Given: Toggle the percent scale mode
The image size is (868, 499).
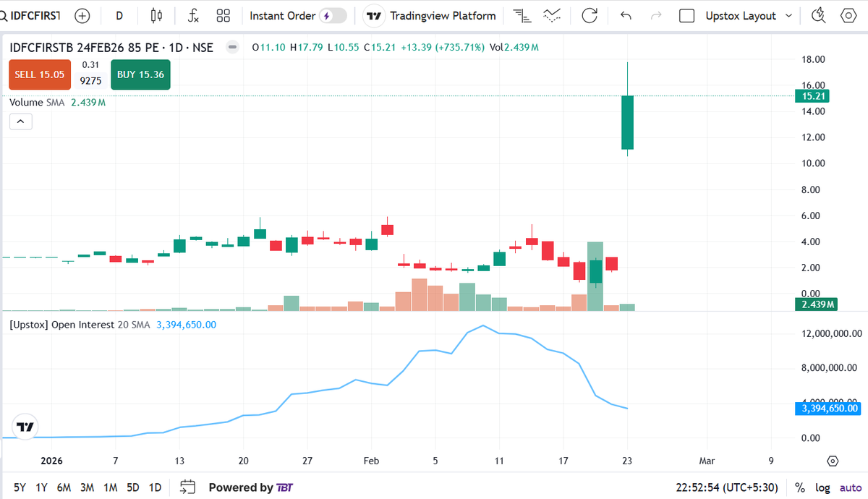Looking at the screenshot, I should [799, 487].
